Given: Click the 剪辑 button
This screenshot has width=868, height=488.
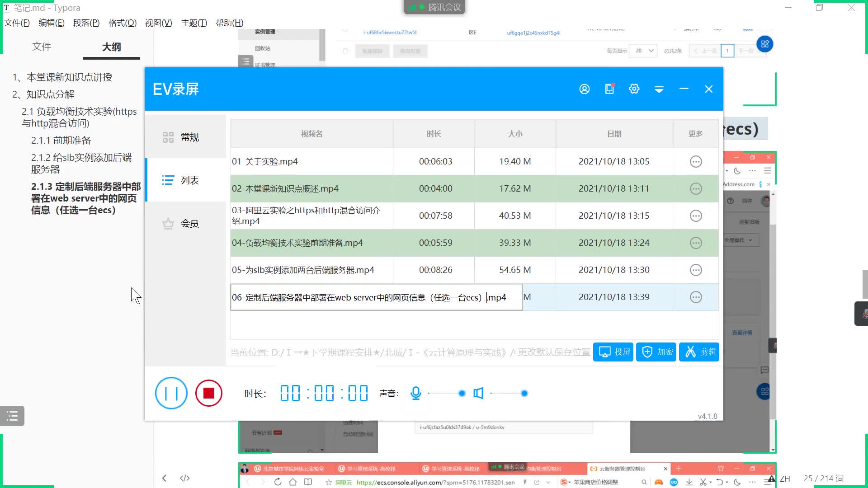Looking at the screenshot, I should point(699,352).
